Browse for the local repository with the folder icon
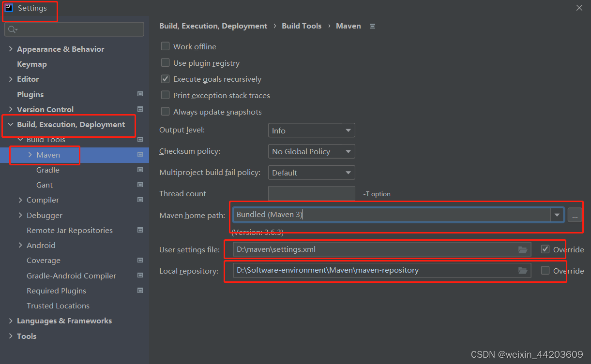The image size is (591, 364). pos(522,271)
